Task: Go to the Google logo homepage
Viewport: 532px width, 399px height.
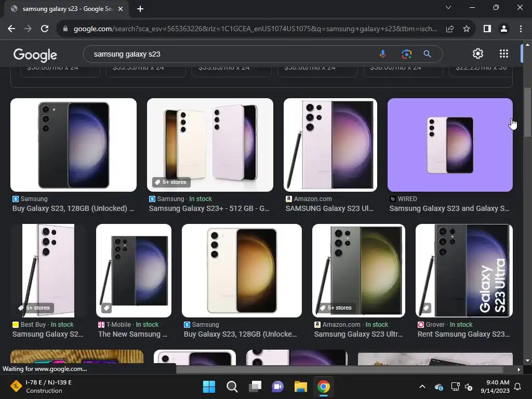Action: [x=35, y=55]
